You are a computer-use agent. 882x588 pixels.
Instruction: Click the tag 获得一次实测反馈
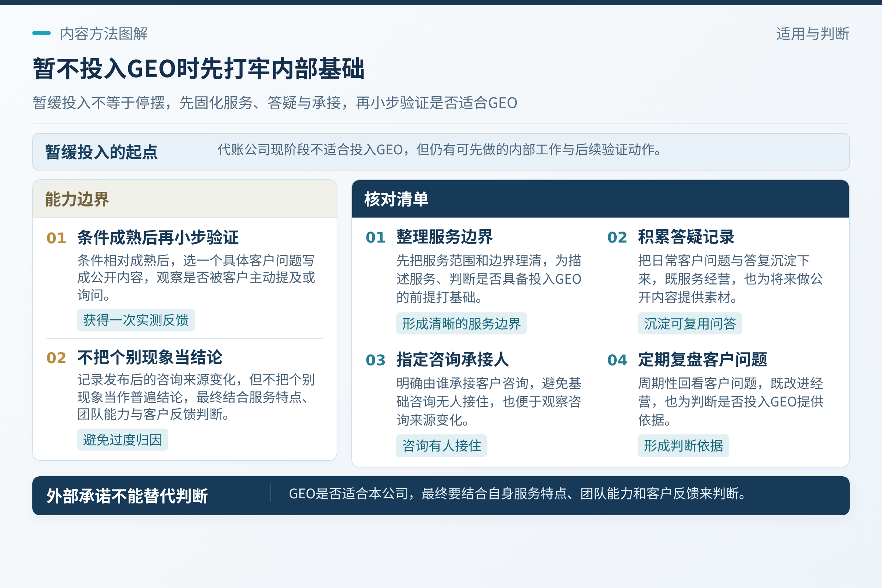pos(136,320)
